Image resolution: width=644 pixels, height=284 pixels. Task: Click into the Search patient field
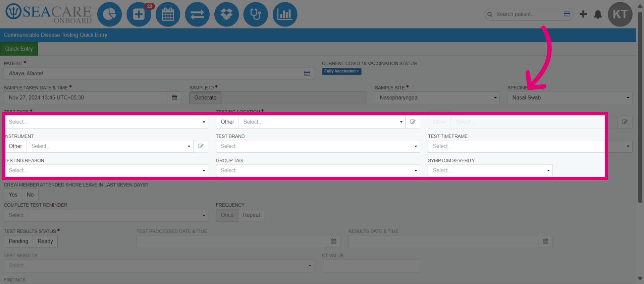(x=528, y=14)
